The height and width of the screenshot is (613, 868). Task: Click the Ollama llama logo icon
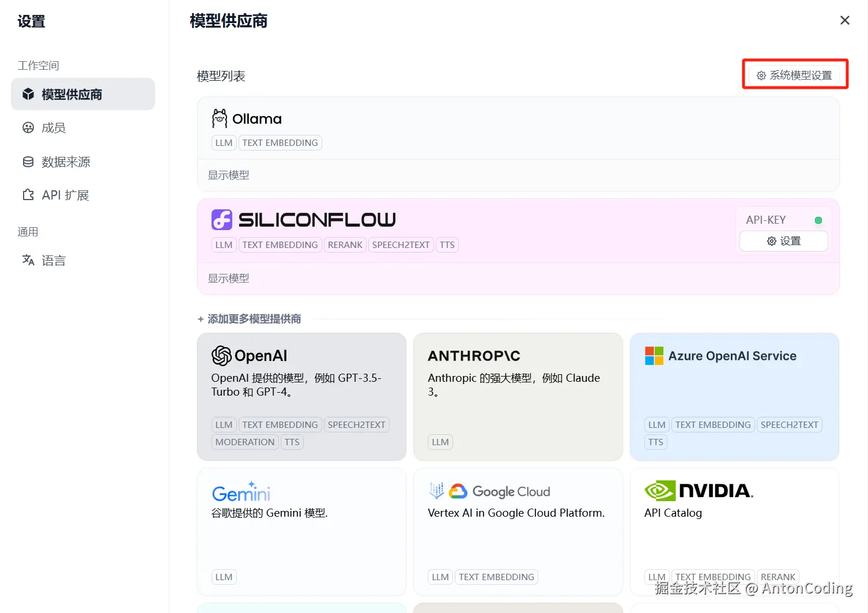point(220,118)
